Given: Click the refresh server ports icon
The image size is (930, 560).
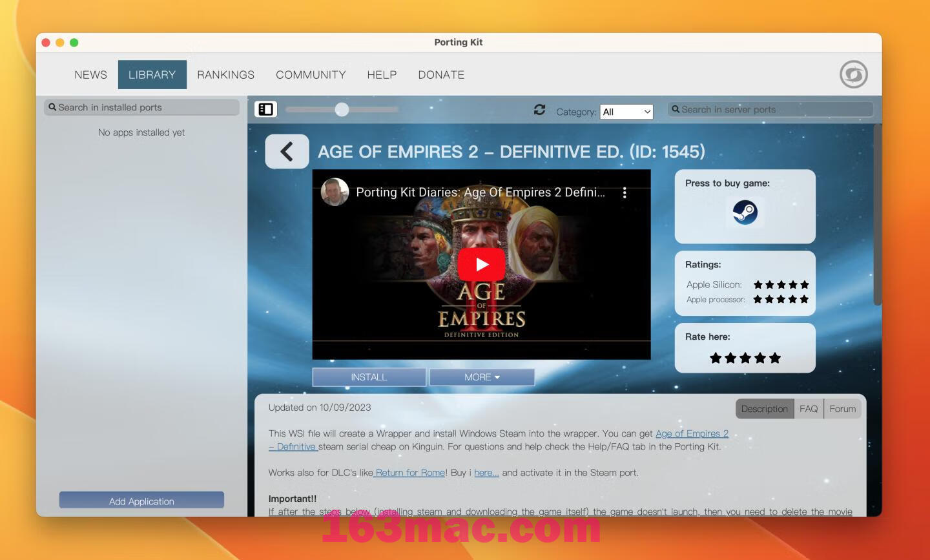Looking at the screenshot, I should 540,110.
